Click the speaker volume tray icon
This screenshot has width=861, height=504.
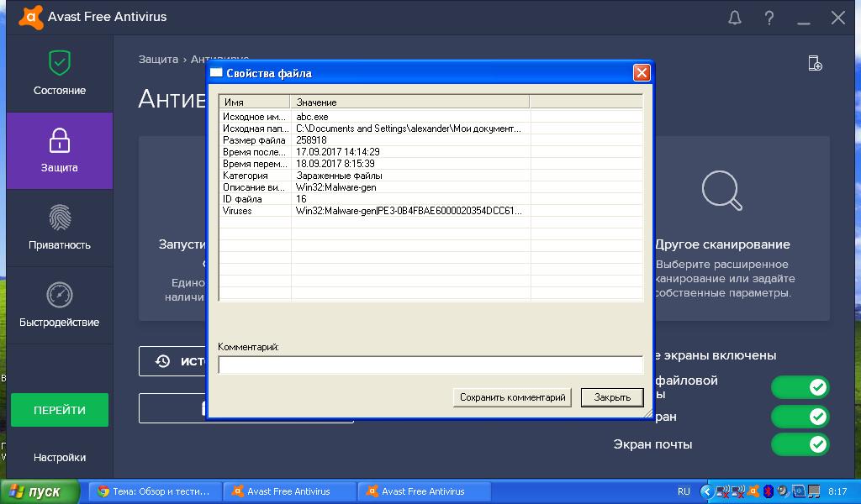[783, 491]
